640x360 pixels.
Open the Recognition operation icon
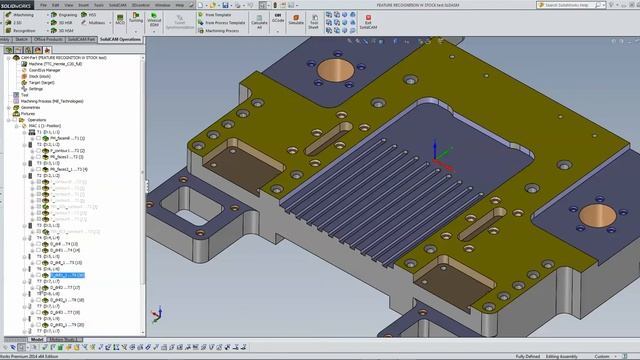[x=8, y=31]
